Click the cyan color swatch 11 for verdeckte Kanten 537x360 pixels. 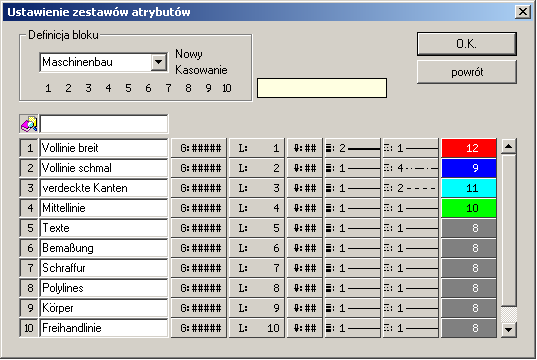(469, 188)
